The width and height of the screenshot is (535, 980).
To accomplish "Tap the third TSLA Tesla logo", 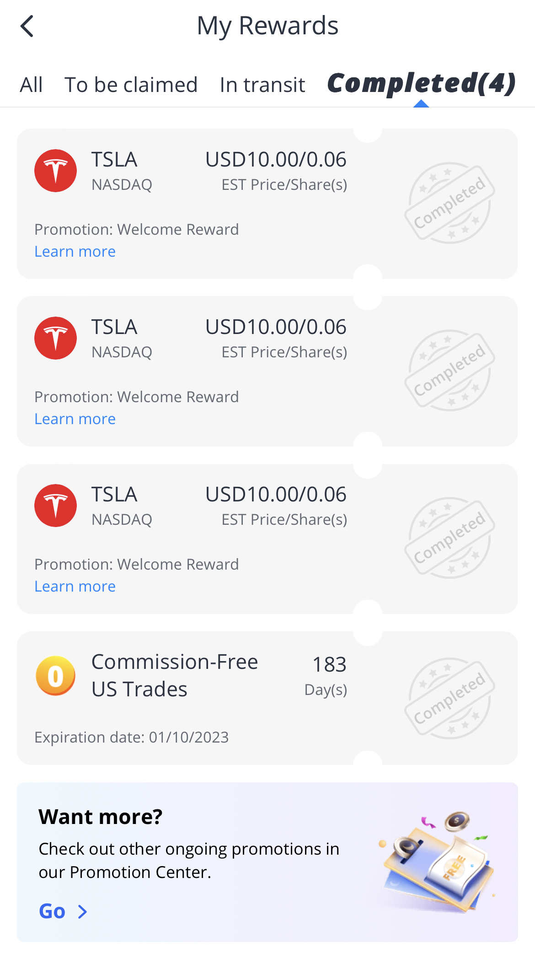I will (x=56, y=506).
